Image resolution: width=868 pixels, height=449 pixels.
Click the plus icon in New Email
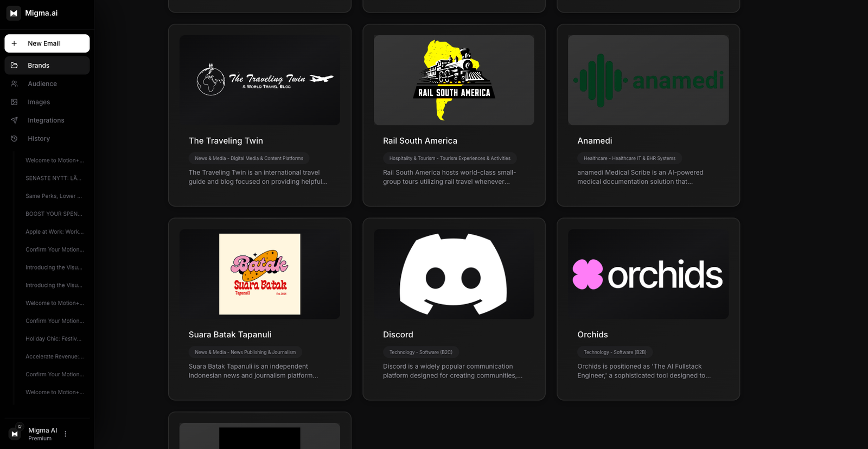(x=15, y=43)
